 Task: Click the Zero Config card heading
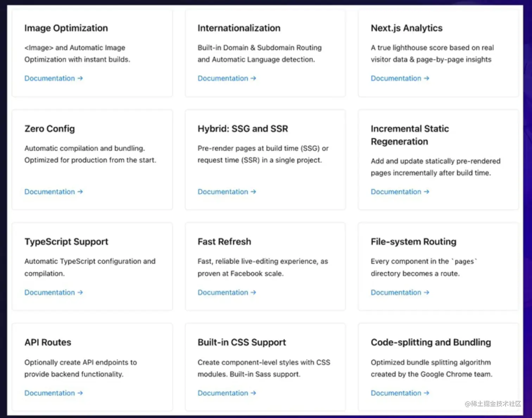coord(50,129)
